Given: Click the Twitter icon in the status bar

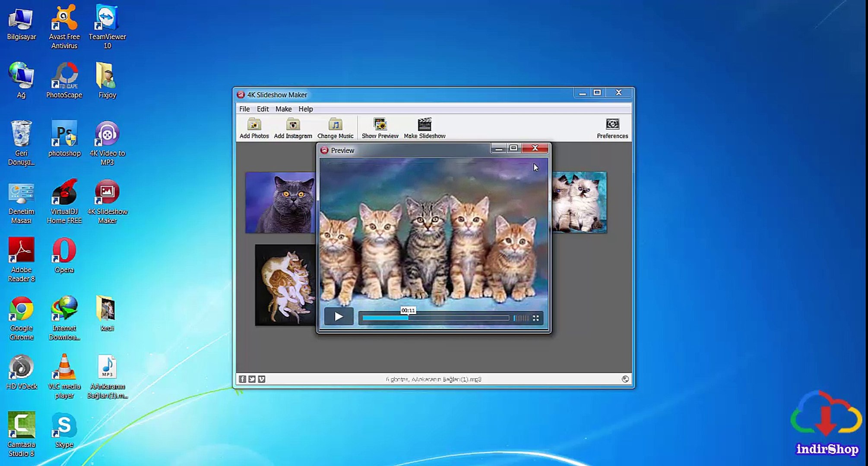Looking at the screenshot, I should [252, 379].
